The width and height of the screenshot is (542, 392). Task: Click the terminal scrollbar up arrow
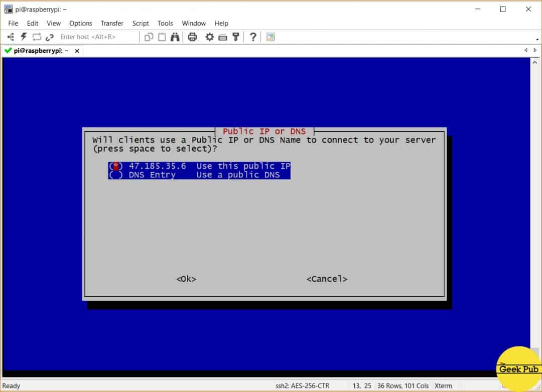point(535,62)
